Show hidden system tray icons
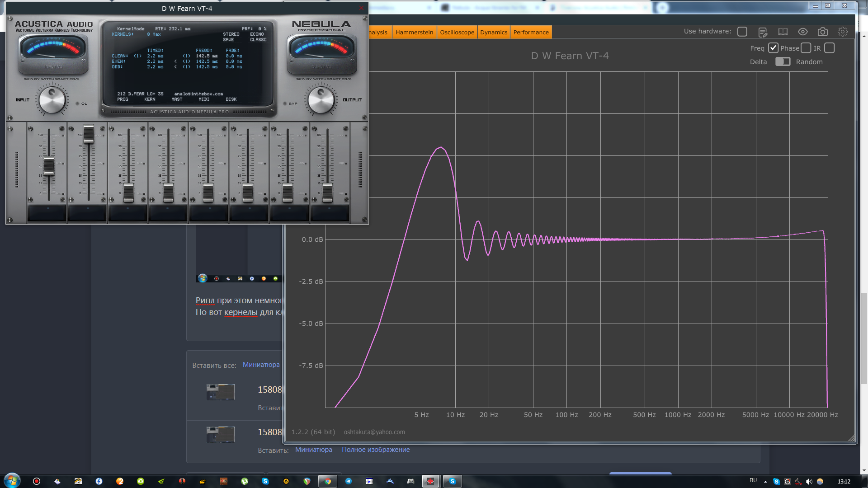The width and height of the screenshot is (868, 488). (x=765, y=482)
